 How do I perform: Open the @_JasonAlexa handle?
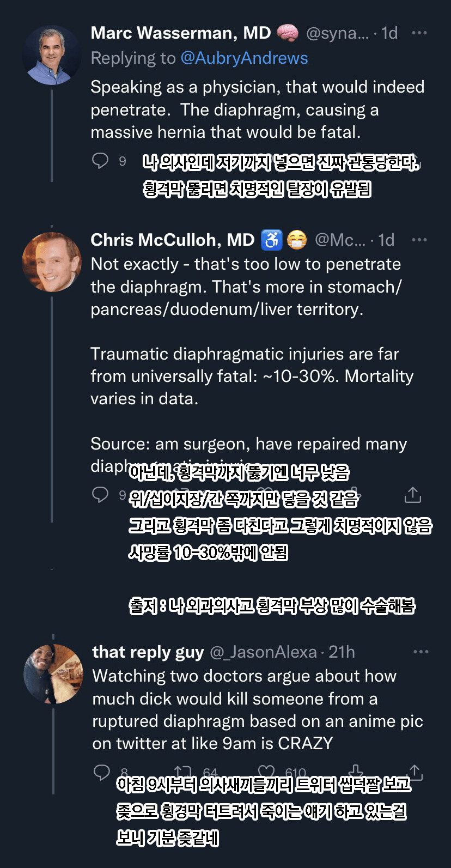click(x=263, y=652)
